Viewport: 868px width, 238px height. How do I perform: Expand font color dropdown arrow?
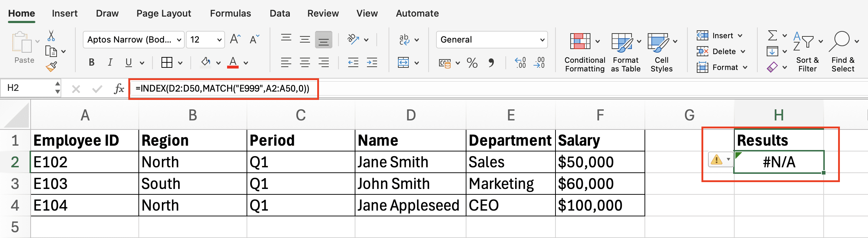click(x=246, y=63)
